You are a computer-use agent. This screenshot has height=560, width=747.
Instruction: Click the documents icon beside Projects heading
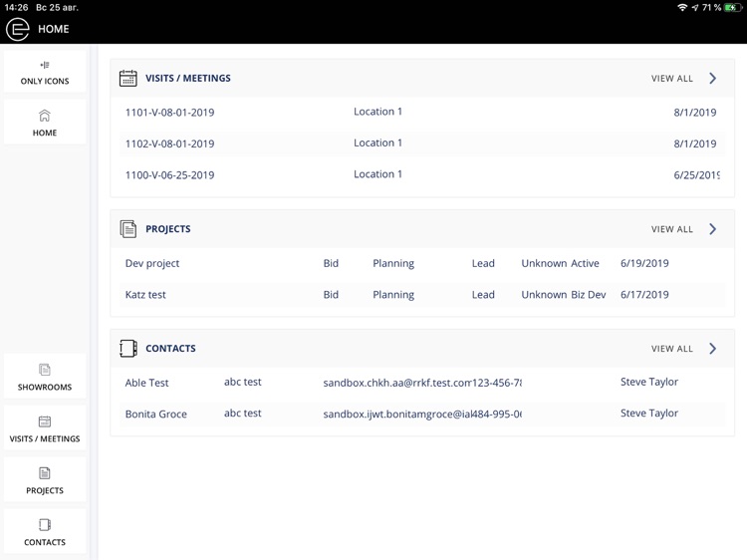[127, 229]
